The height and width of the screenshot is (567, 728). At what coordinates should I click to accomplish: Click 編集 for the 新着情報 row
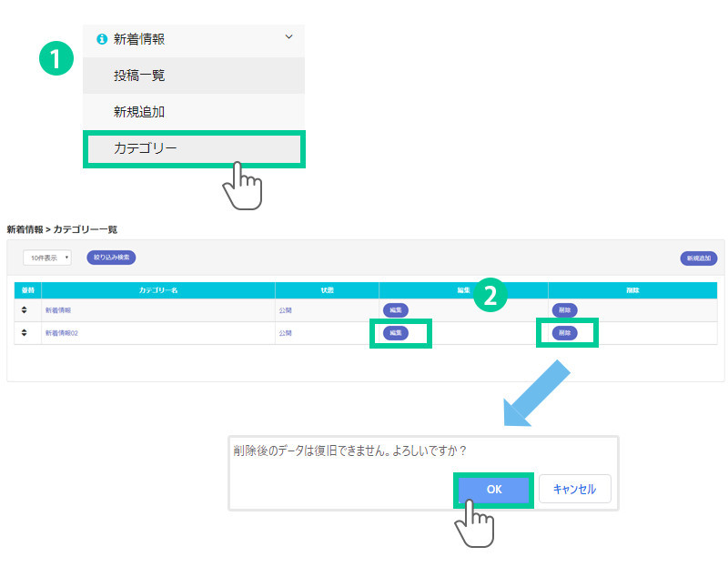click(395, 310)
